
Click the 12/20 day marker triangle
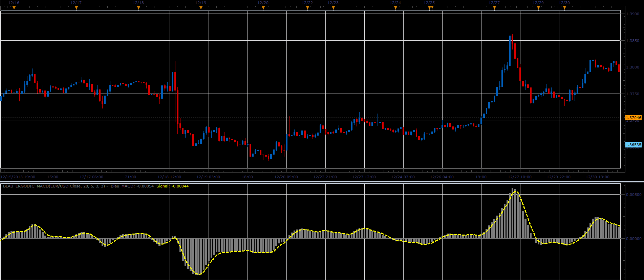pyautogui.click(x=263, y=7)
